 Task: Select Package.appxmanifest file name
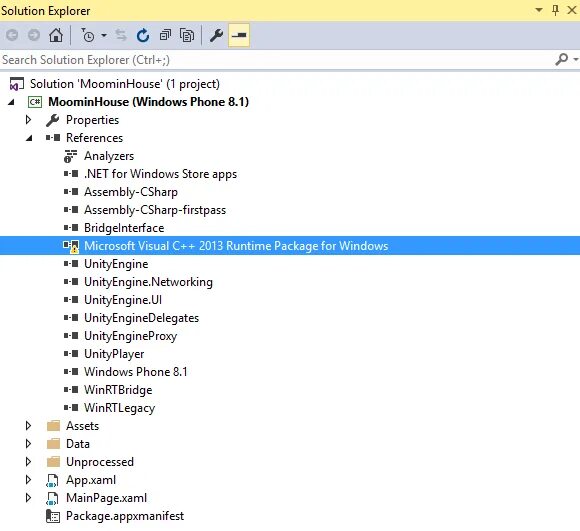point(125,516)
